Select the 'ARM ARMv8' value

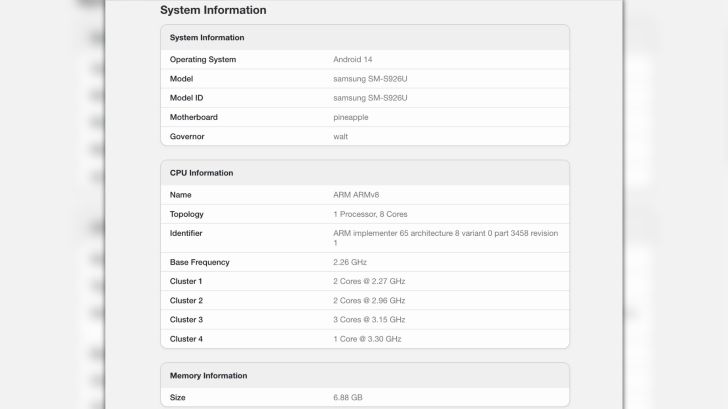click(x=356, y=195)
